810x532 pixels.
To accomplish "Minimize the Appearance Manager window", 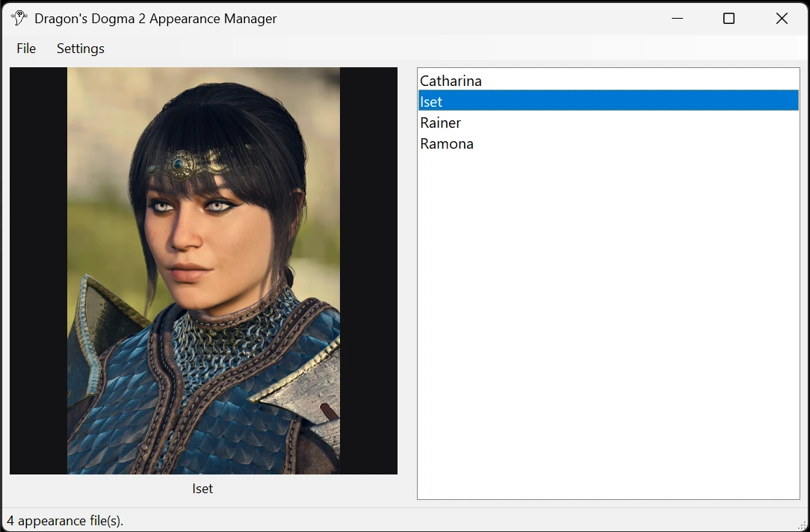I will 677,18.
